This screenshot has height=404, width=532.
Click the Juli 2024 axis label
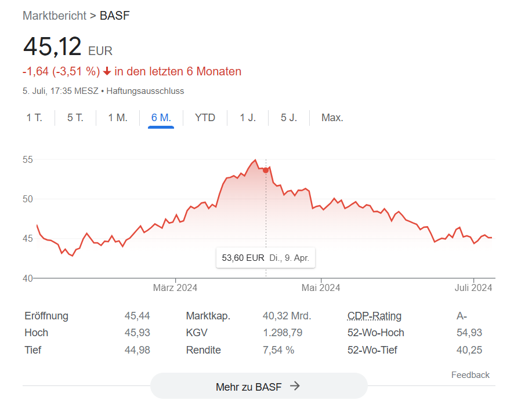click(x=473, y=287)
